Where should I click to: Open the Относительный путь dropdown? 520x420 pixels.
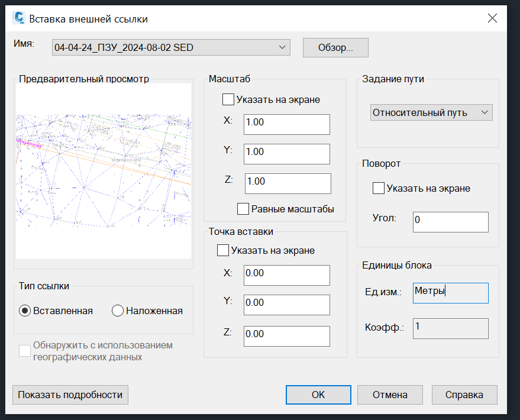tap(431, 112)
